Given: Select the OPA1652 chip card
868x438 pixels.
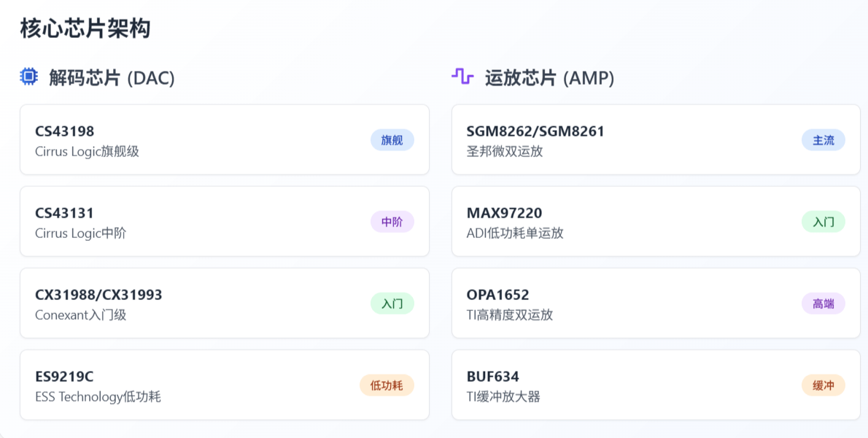Looking at the screenshot, I should pos(656,303).
